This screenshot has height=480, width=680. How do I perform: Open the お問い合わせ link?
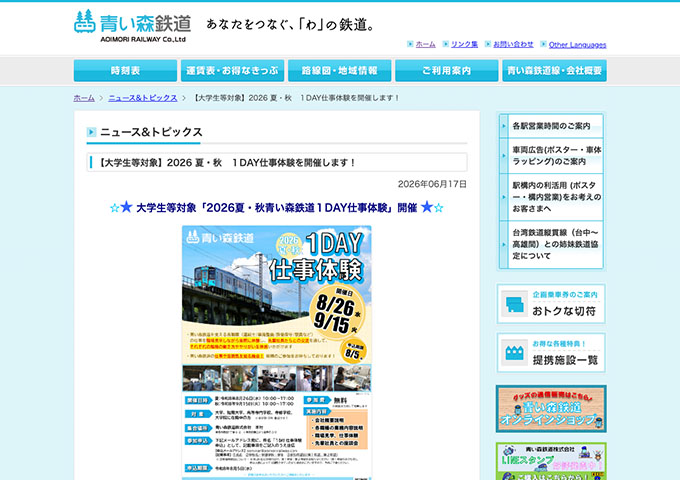coord(513,44)
